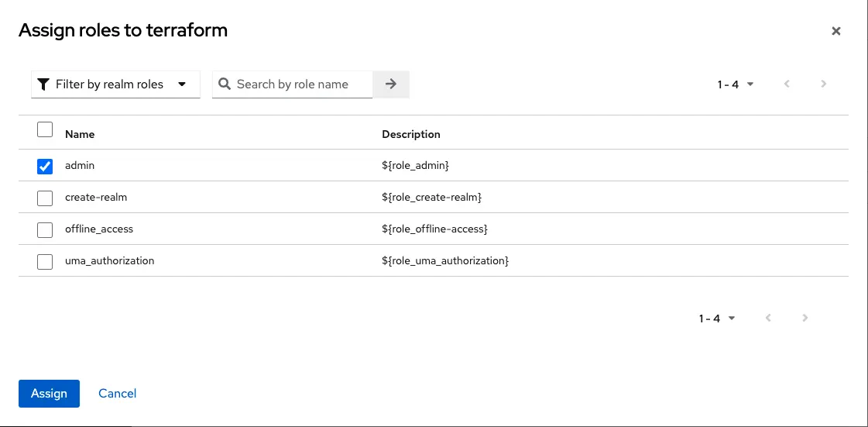Click the offline_access role name
This screenshot has height=427, width=868.
click(99, 228)
